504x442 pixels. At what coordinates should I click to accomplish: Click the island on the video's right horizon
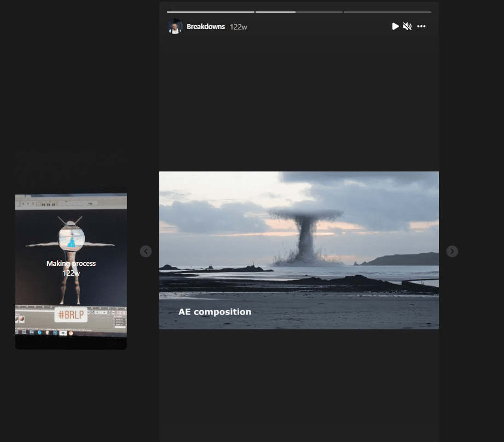coord(405,259)
